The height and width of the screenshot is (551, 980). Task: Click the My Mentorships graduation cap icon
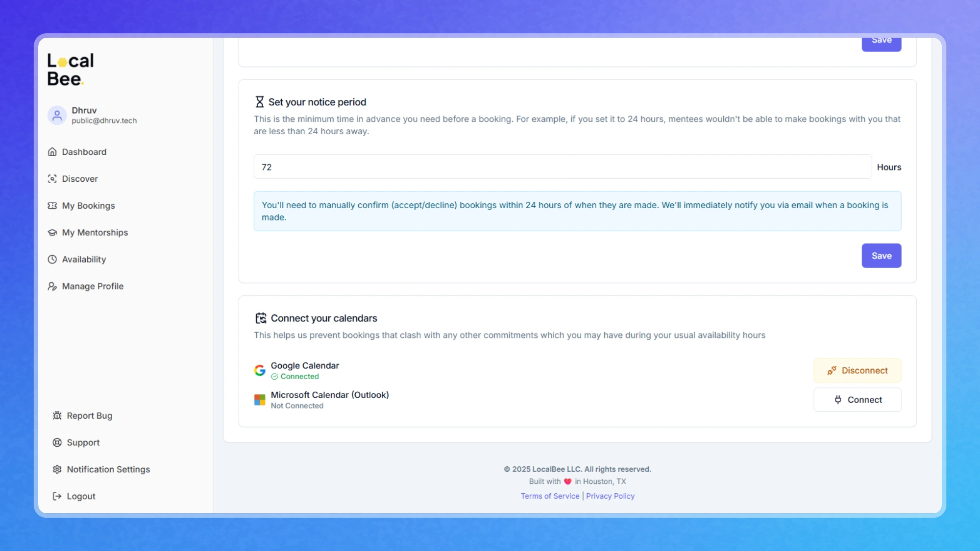(52, 233)
